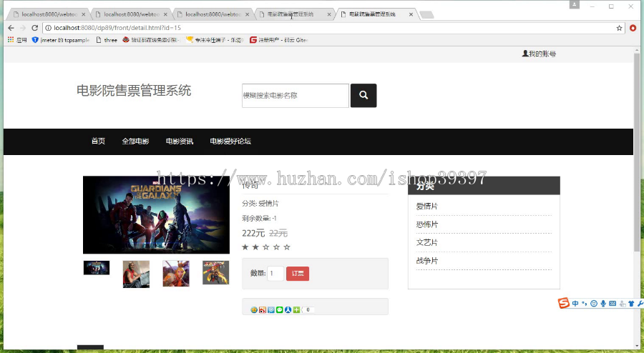Click the green plus more-share icon
This screenshot has width=644, height=353.
pyautogui.click(x=296, y=310)
